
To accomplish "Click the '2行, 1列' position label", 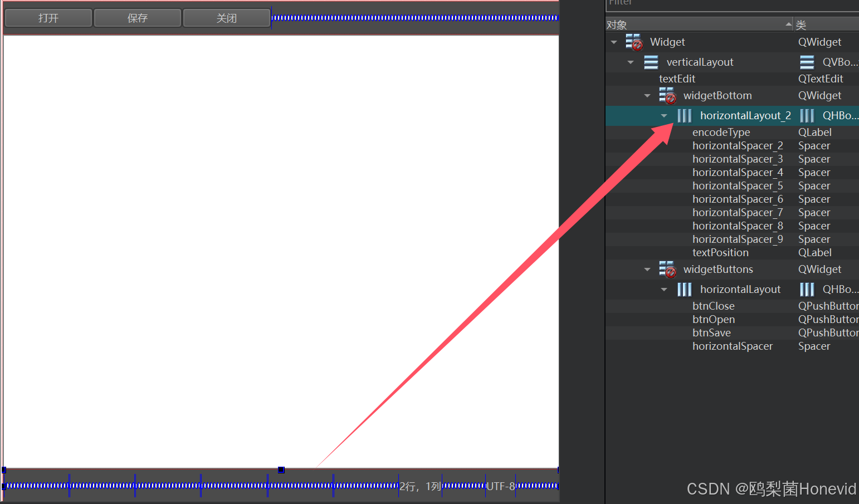I will tap(420, 487).
